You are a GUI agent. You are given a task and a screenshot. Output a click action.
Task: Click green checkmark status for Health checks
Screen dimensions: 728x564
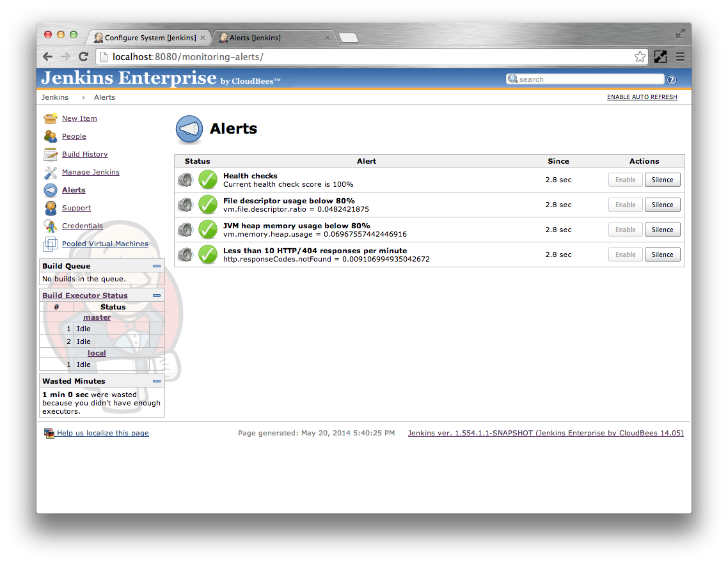pyautogui.click(x=207, y=180)
